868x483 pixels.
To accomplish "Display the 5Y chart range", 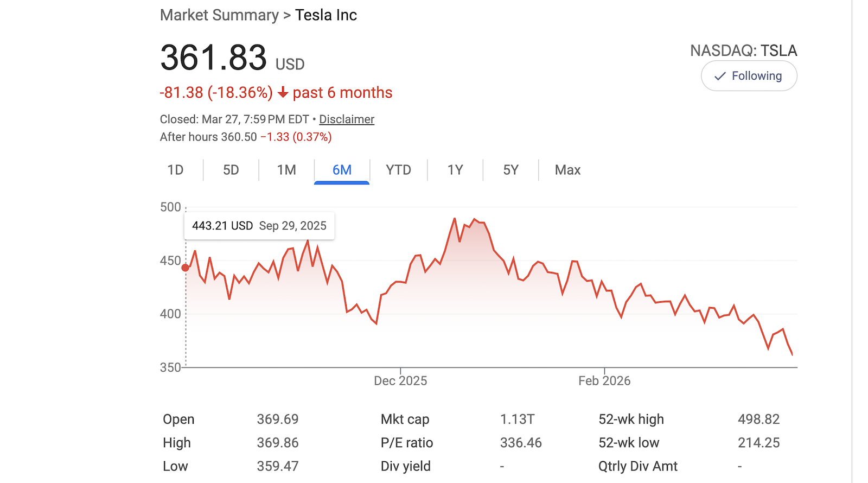I will [x=510, y=170].
